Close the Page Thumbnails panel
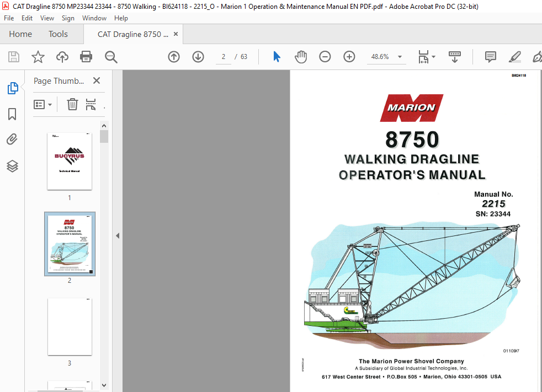This screenshot has width=542, height=392. [97, 80]
